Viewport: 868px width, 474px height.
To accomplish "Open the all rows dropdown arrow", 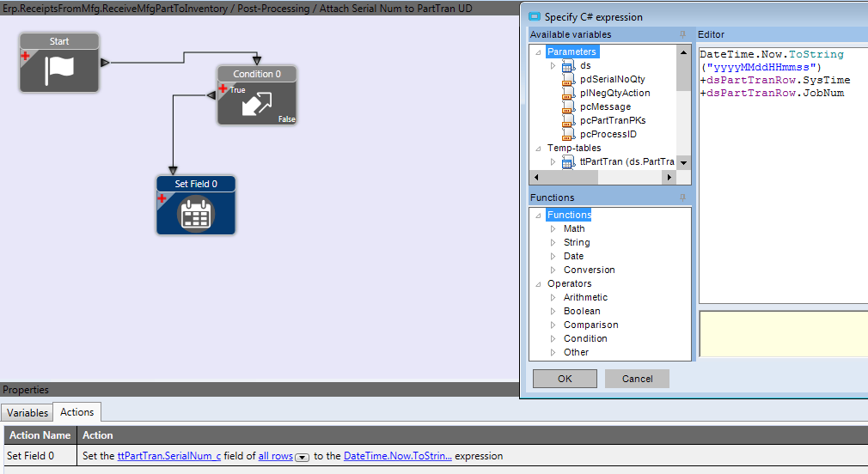I will (x=302, y=458).
